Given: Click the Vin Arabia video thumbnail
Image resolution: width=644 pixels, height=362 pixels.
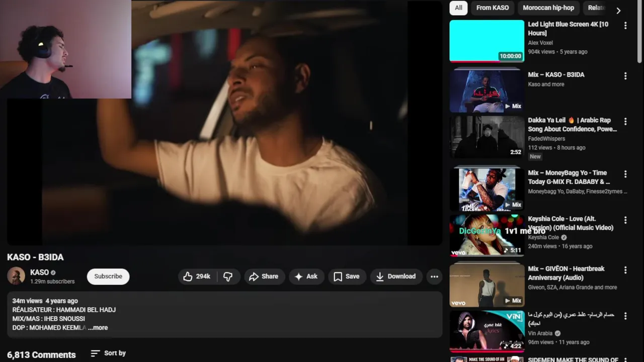Looking at the screenshot, I should coord(487,332).
